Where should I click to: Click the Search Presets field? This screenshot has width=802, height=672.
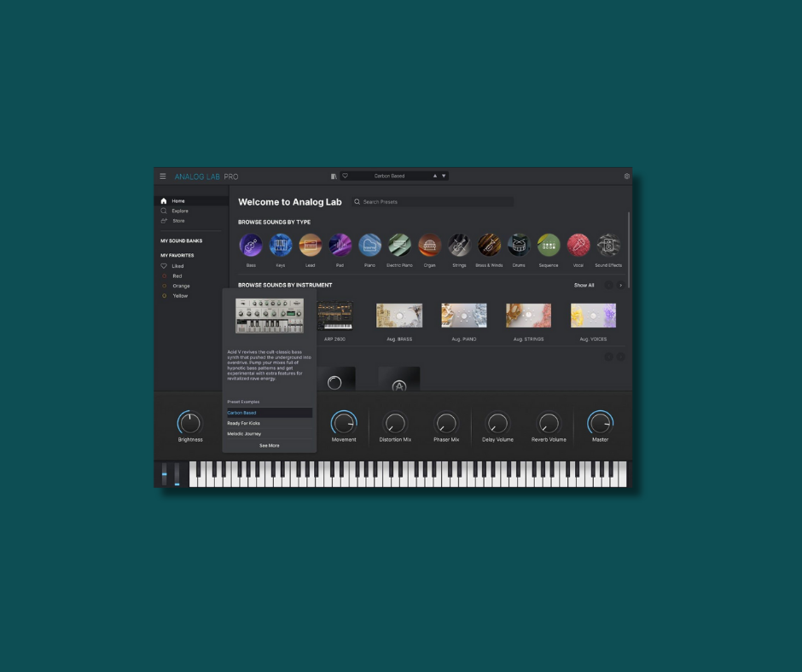coord(435,202)
